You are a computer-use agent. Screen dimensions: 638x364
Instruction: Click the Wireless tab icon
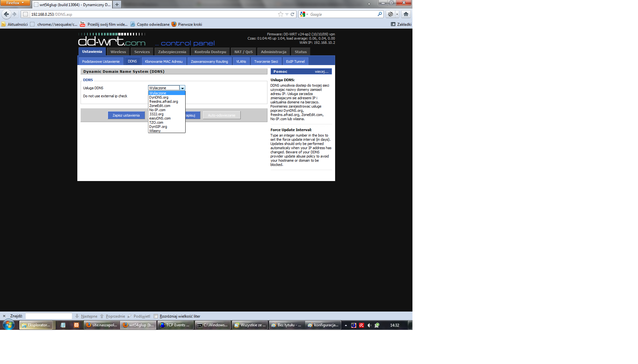(118, 51)
